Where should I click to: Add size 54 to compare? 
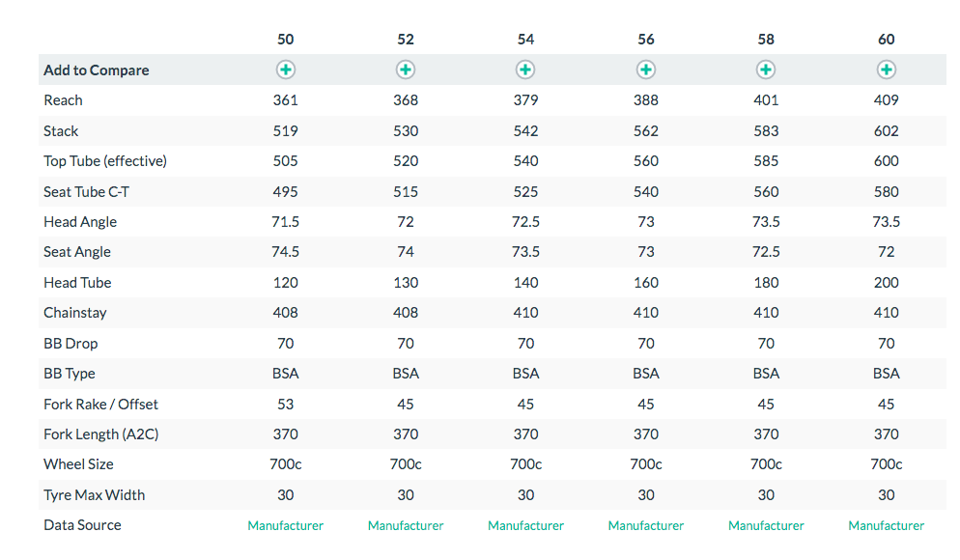pyautogui.click(x=525, y=70)
